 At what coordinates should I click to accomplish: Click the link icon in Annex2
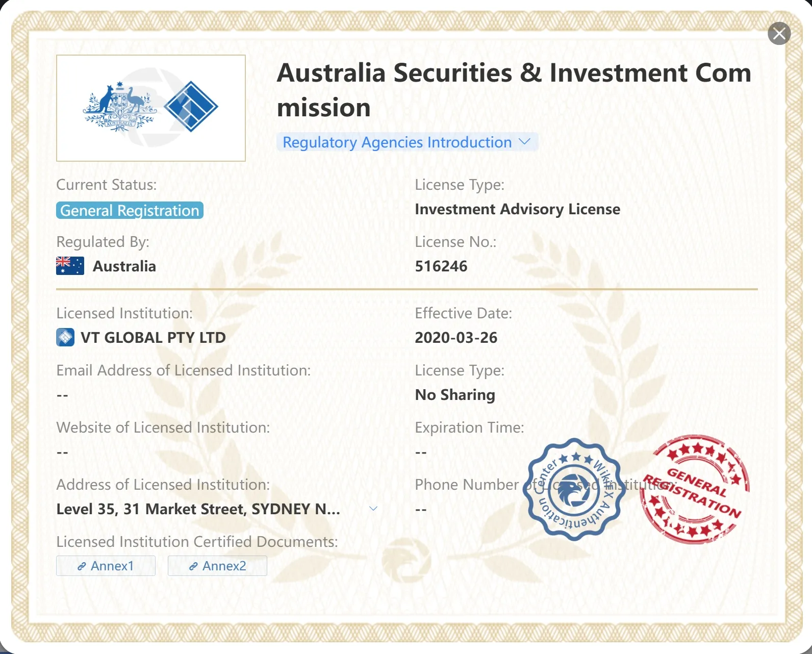pyautogui.click(x=193, y=566)
